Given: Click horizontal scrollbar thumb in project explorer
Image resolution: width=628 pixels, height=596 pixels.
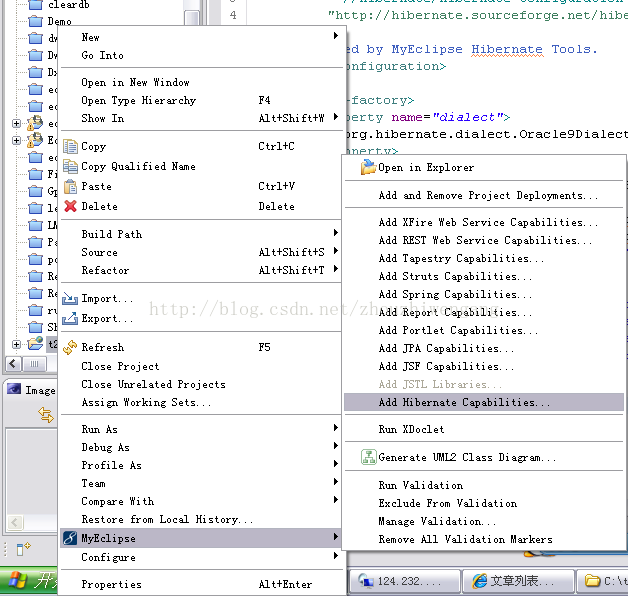Looking at the screenshot, I should pyautogui.click(x=34, y=364).
